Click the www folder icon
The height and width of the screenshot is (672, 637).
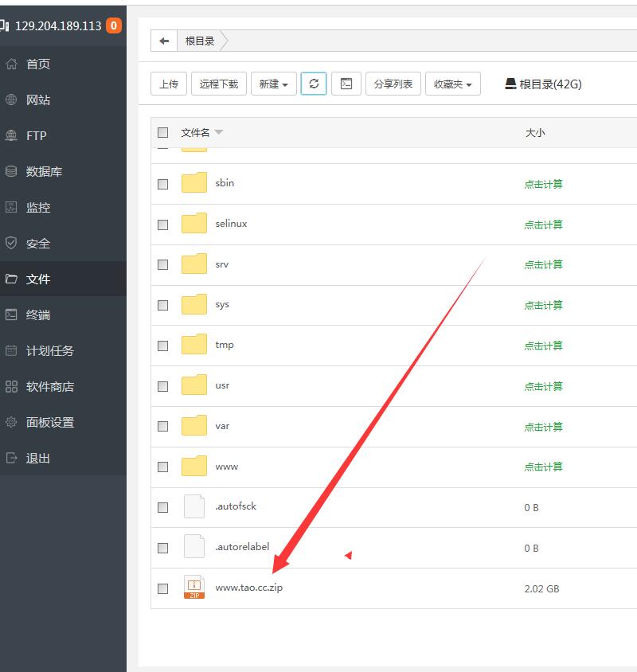(x=194, y=467)
